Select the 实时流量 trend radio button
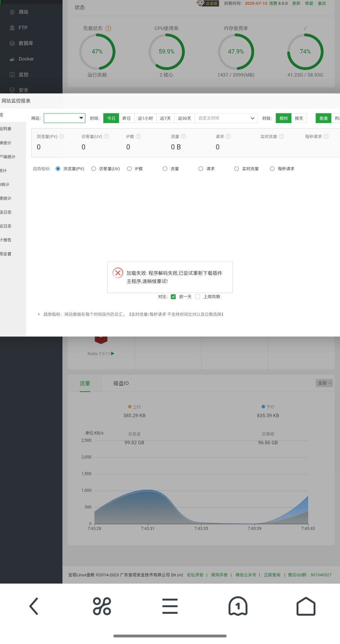 tap(236, 169)
